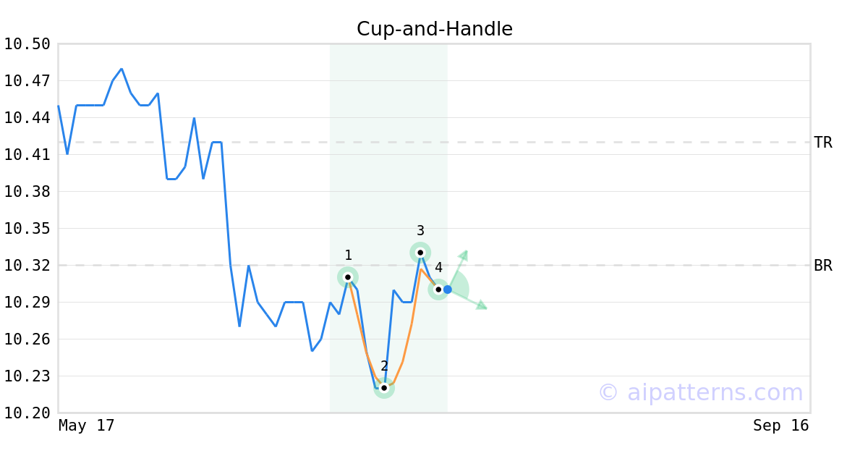Click the Cup-and-Handle chart title
868x456 pixels.
click(434, 29)
